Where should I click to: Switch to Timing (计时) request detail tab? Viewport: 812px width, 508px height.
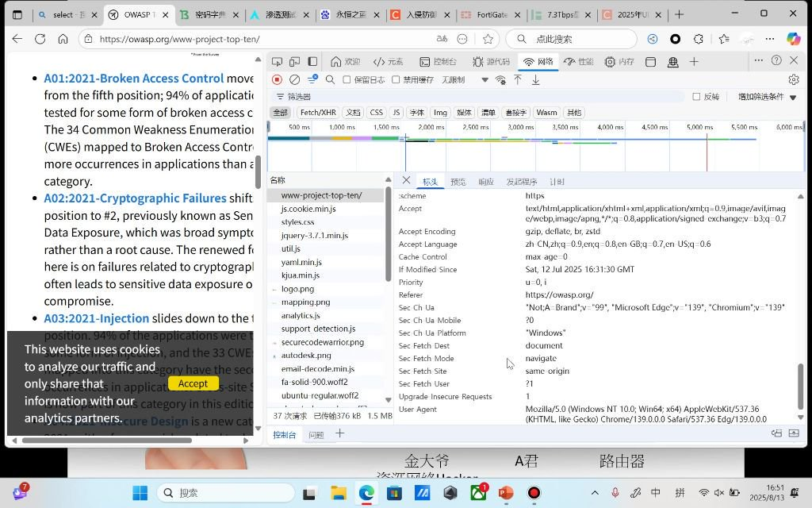click(557, 182)
